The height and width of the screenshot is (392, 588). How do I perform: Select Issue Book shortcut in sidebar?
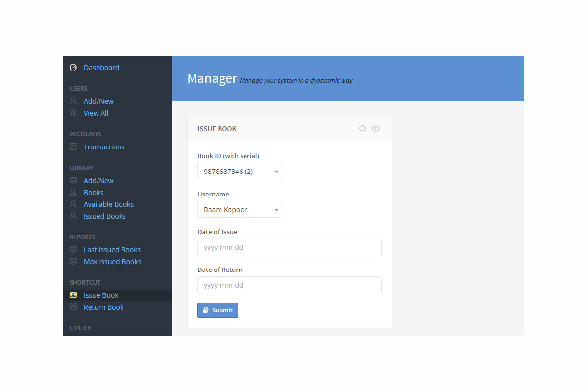pos(101,295)
